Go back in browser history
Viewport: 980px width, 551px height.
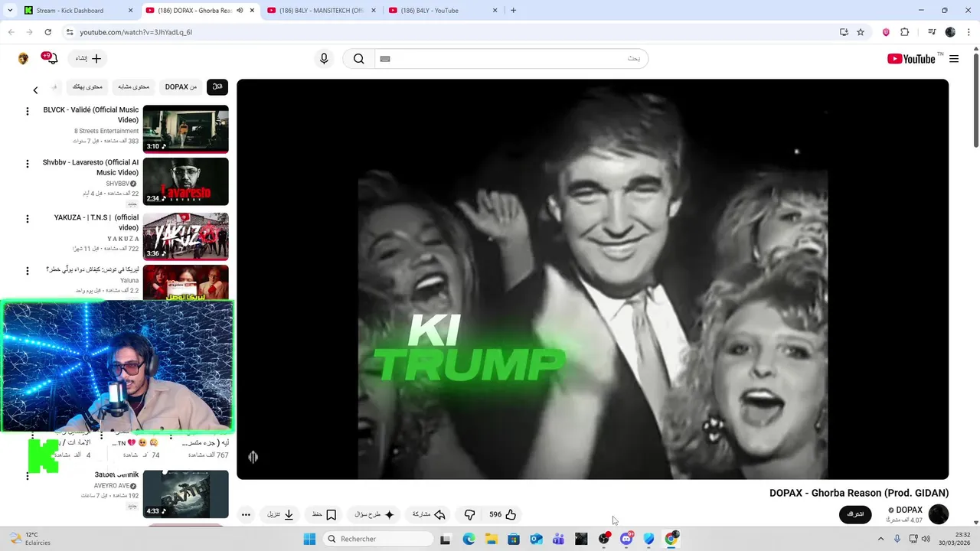pos(11,32)
